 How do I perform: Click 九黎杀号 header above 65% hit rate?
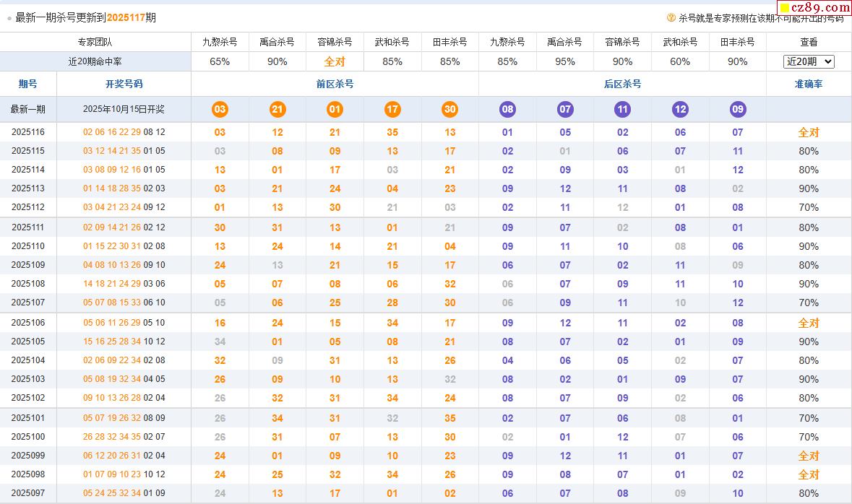[x=220, y=42]
